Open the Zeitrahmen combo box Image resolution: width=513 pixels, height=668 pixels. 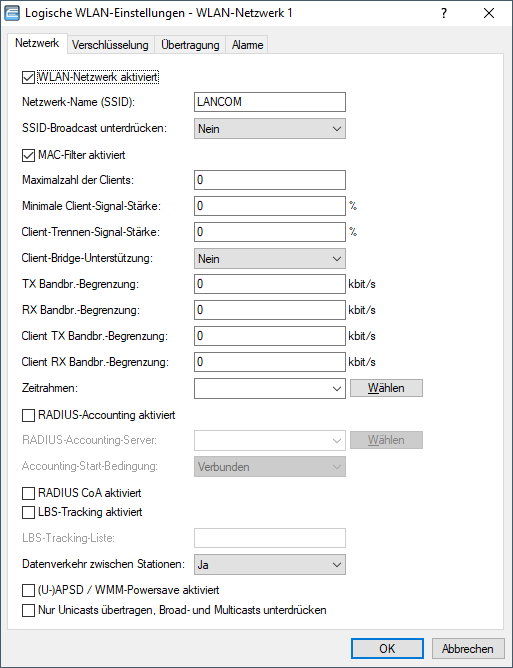point(270,389)
